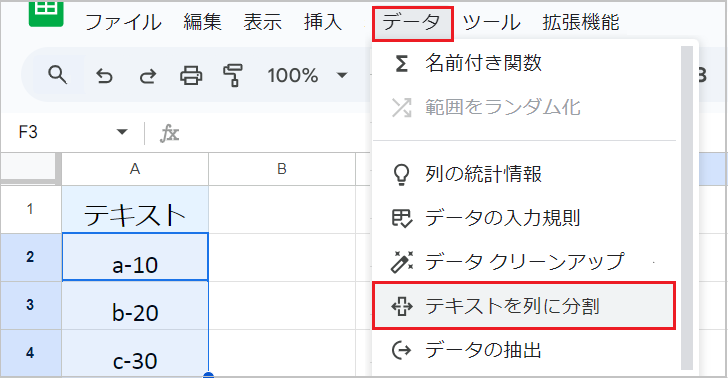
Task: Click cell containing テキスト
Action: pos(135,210)
